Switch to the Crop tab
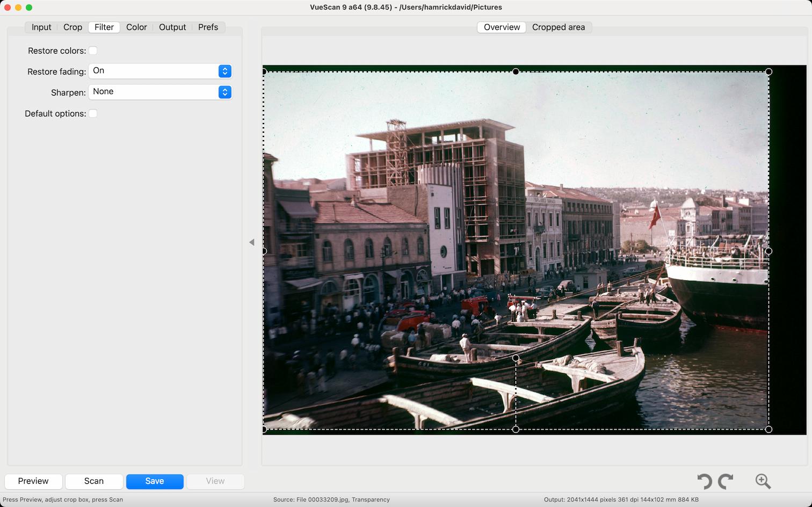This screenshot has width=812, height=507. [x=73, y=27]
